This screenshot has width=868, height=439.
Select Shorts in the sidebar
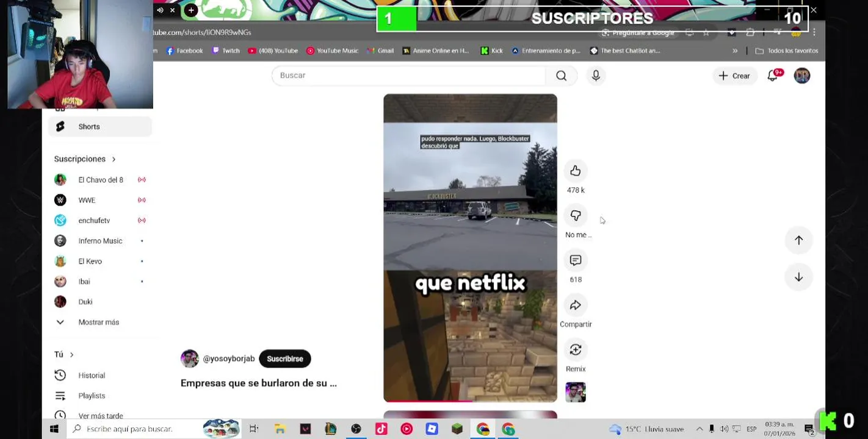coord(99,126)
